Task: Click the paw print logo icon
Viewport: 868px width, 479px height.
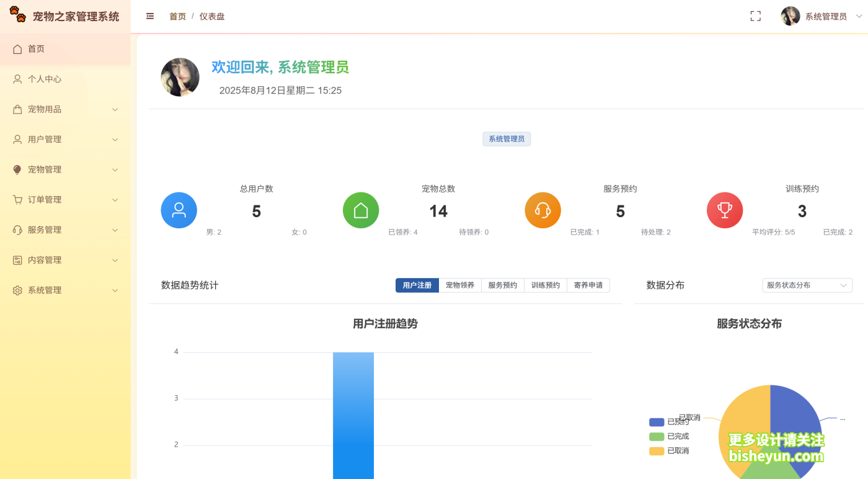Action: coord(17,14)
